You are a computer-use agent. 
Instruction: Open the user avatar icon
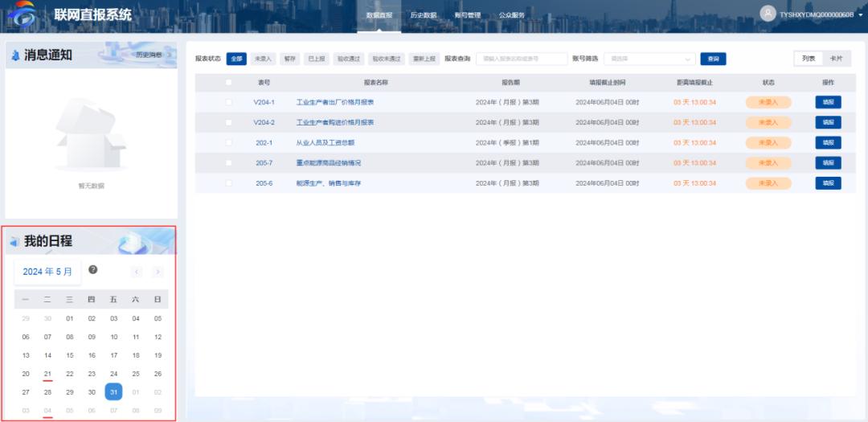point(768,14)
